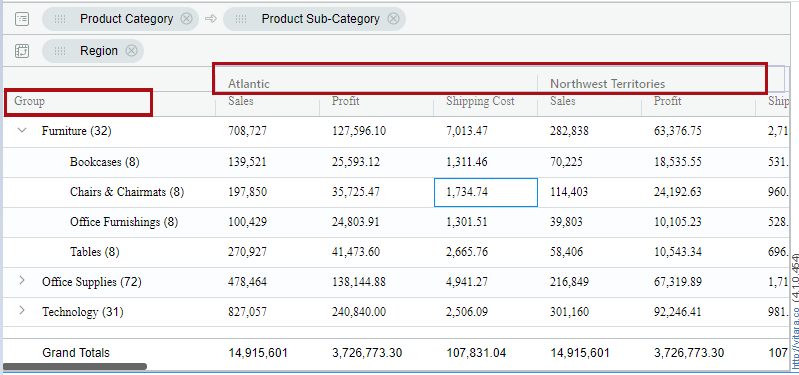Grab the Product Sub-Category chip drag handle
This screenshot has height=375, width=799.
click(x=242, y=19)
